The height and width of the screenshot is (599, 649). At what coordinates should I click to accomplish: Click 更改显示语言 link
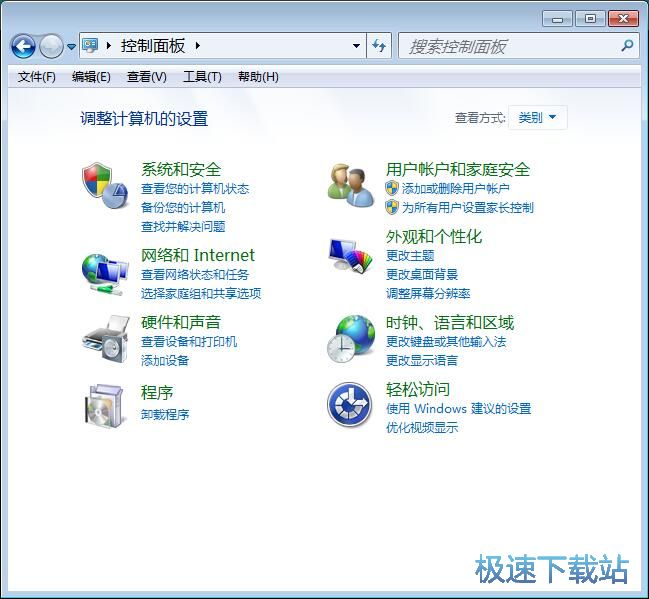point(422,361)
